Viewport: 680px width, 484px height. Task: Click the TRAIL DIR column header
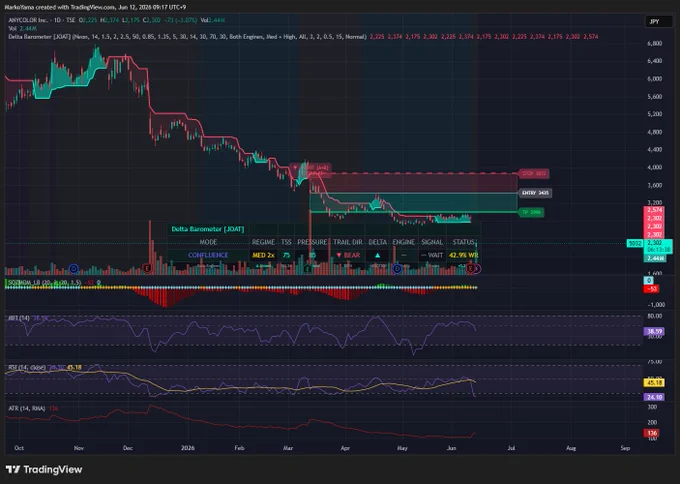click(348, 242)
